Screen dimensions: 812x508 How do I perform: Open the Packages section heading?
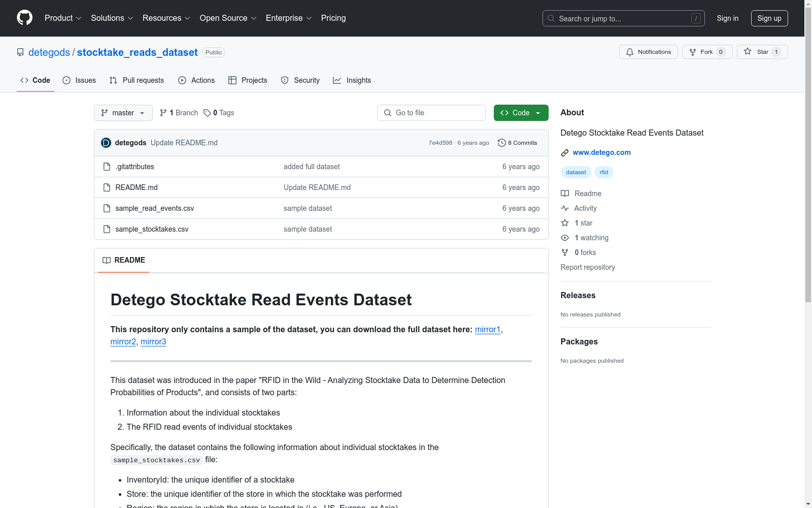coord(579,341)
